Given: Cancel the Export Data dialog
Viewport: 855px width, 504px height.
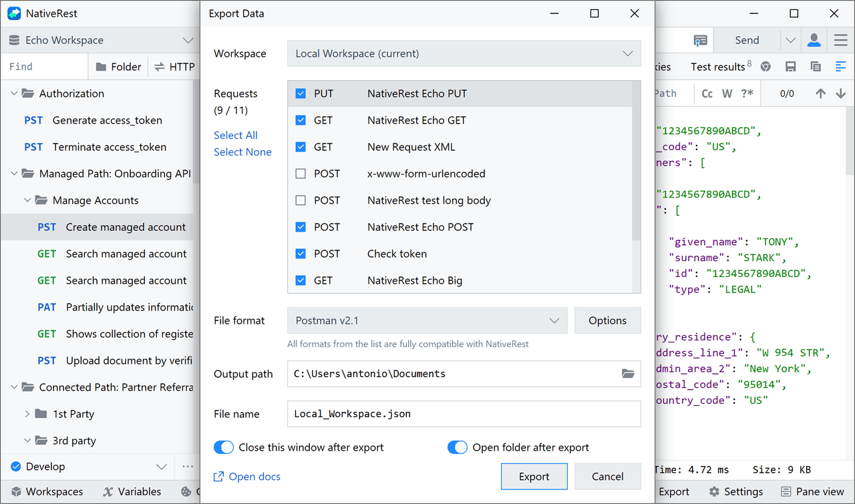Looking at the screenshot, I should coord(608,477).
